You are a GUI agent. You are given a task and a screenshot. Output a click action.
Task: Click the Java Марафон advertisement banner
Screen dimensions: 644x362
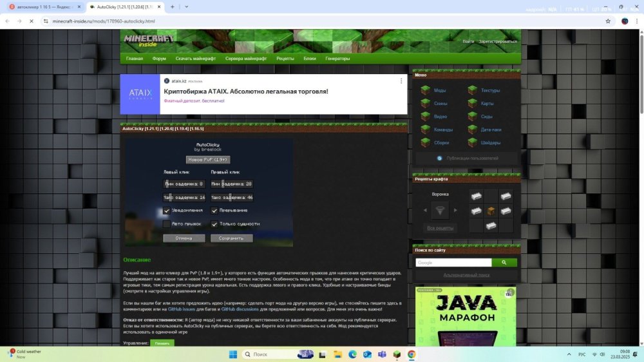pyautogui.click(x=466, y=316)
